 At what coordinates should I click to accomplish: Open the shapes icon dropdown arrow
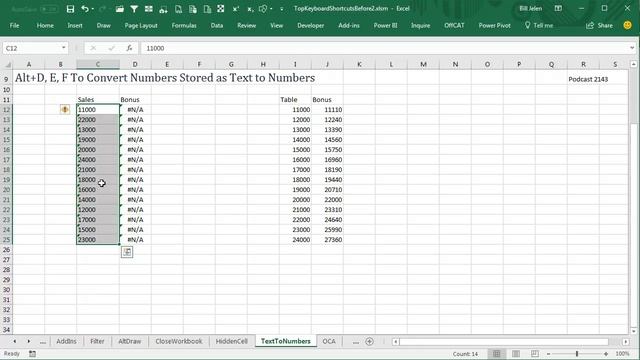click(271, 9)
